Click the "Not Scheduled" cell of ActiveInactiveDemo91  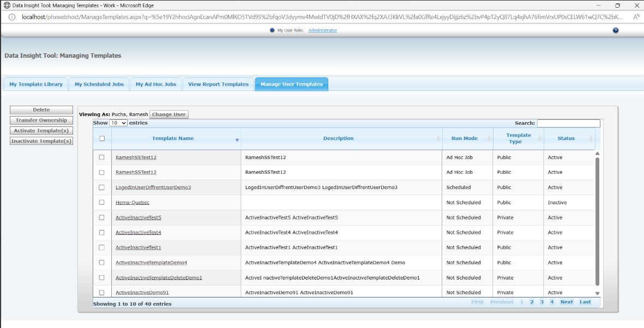(464, 293)
